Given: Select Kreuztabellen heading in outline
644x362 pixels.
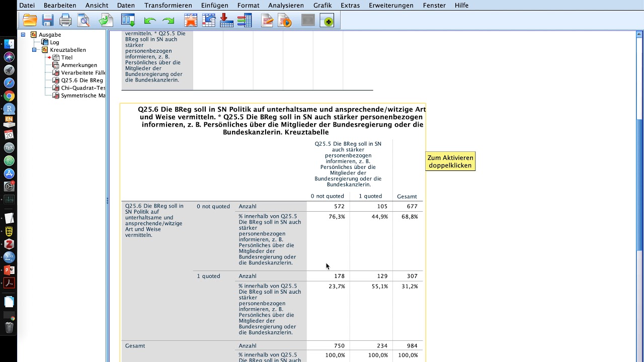Looking at the screenshot, I should point(68,50).
